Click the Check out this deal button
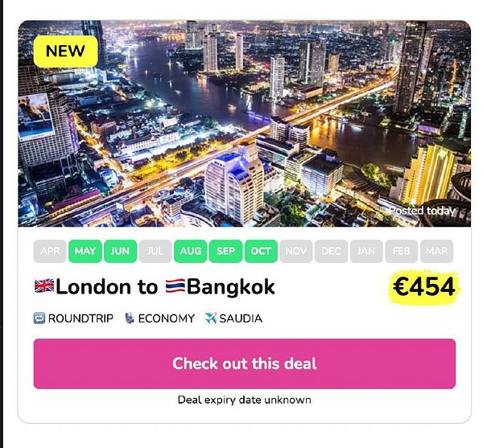The height and width of the screenshot is (448, 483). (245, 364)
